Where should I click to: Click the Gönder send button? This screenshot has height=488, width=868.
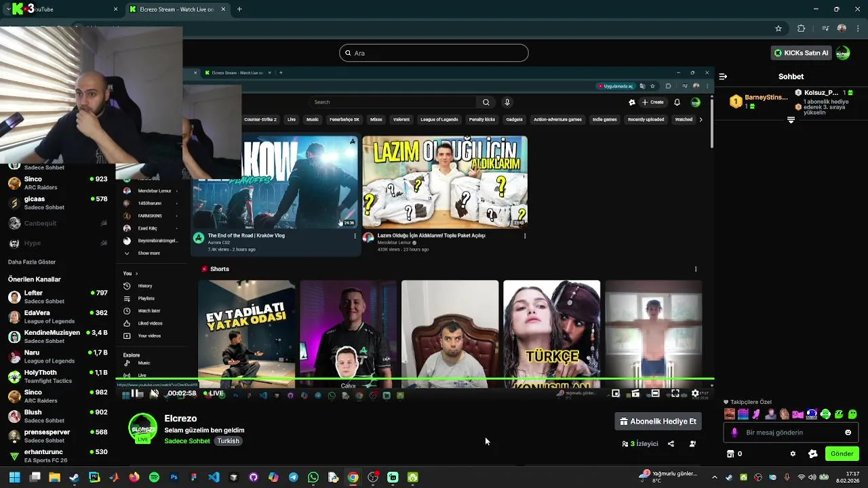click(x=842, y=454)
